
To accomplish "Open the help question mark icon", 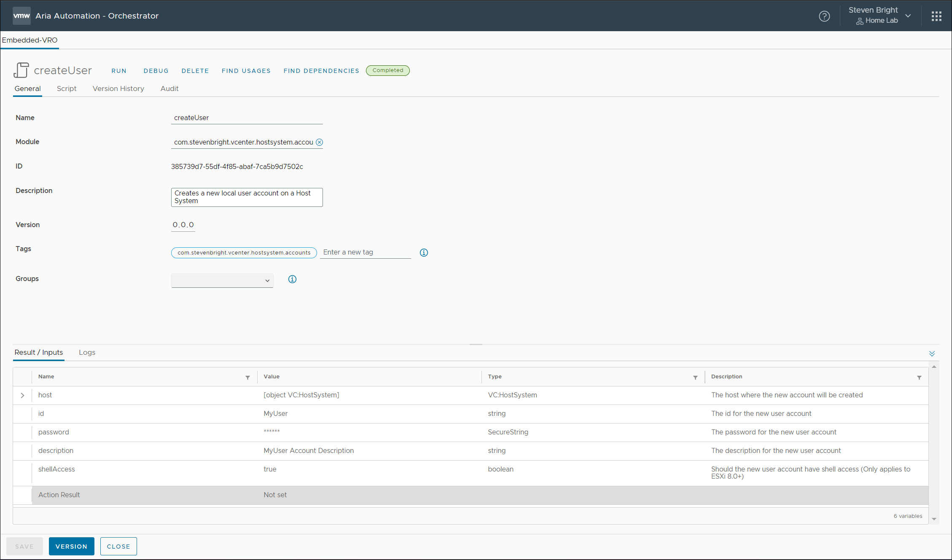I will [824, 16].
